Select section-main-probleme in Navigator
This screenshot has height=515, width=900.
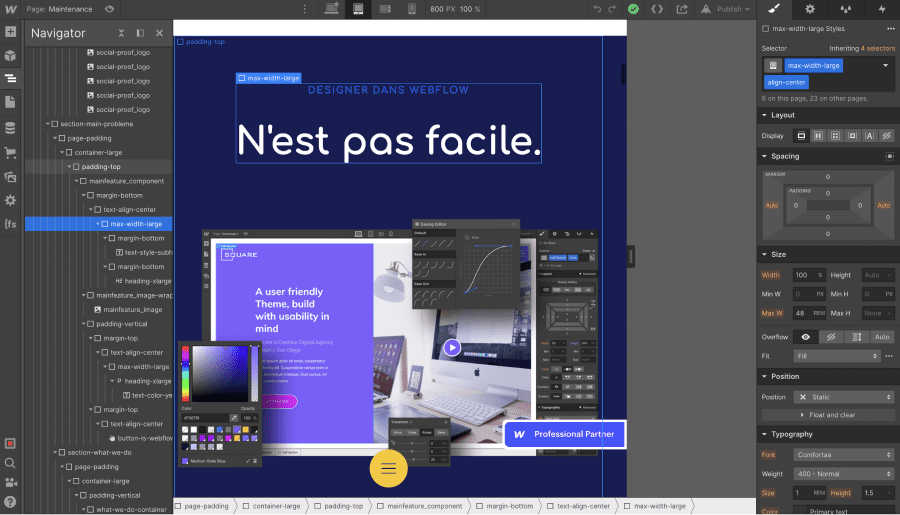click(x=96, y=124)
